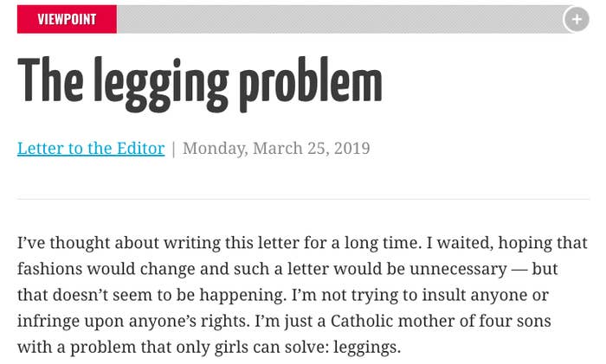Click the horizontal divider above the article
The width and height of the screenshot is (606, 364).
[303, 199]
